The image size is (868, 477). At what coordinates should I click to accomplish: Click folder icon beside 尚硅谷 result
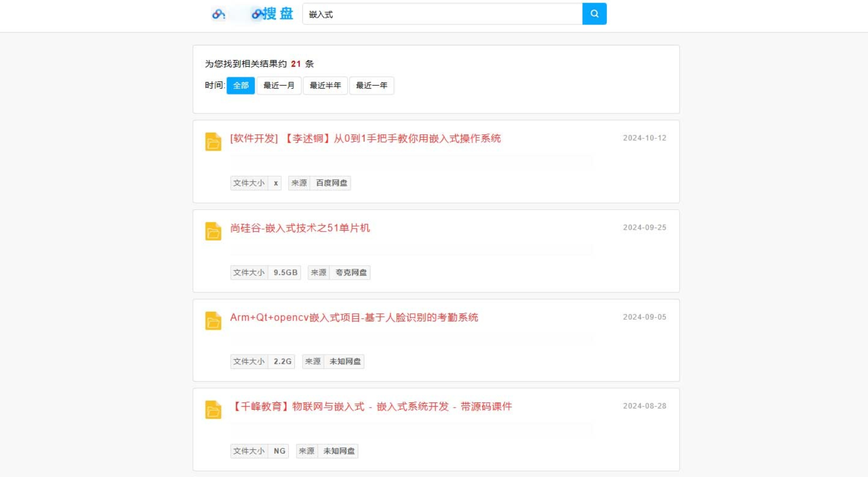click(x=213, y=231)
